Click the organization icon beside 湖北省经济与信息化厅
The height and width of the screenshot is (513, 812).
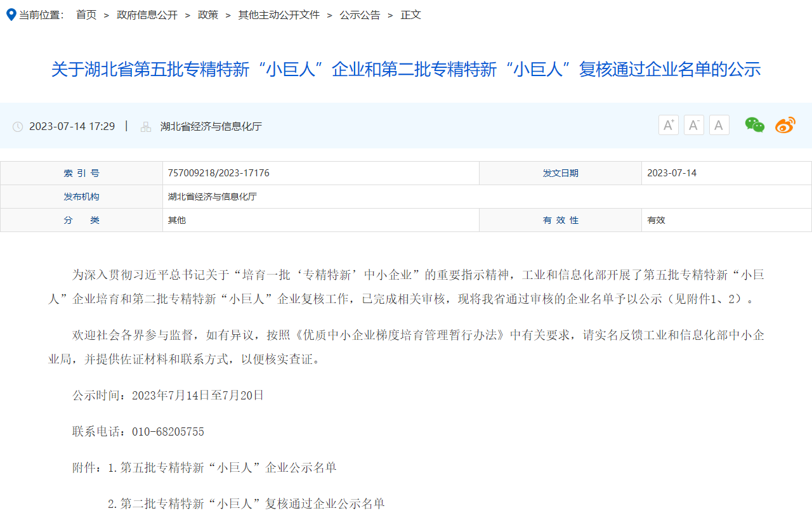point(146,127)
